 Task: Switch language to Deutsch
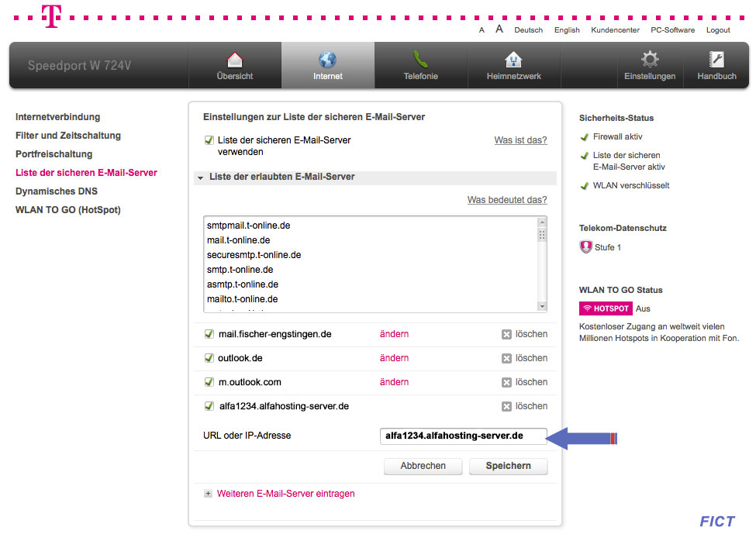coord(529,30)
